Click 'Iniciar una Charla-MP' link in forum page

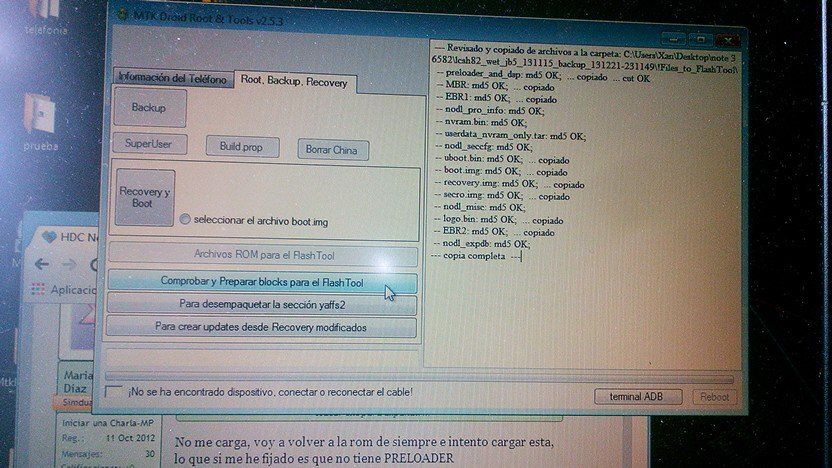(108, 423)
